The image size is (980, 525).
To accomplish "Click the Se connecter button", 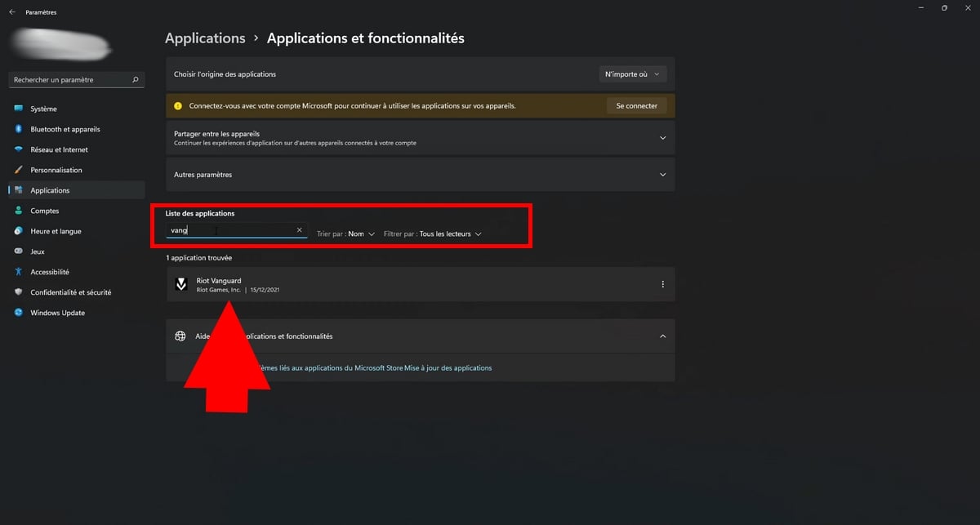I will point(636,105).
